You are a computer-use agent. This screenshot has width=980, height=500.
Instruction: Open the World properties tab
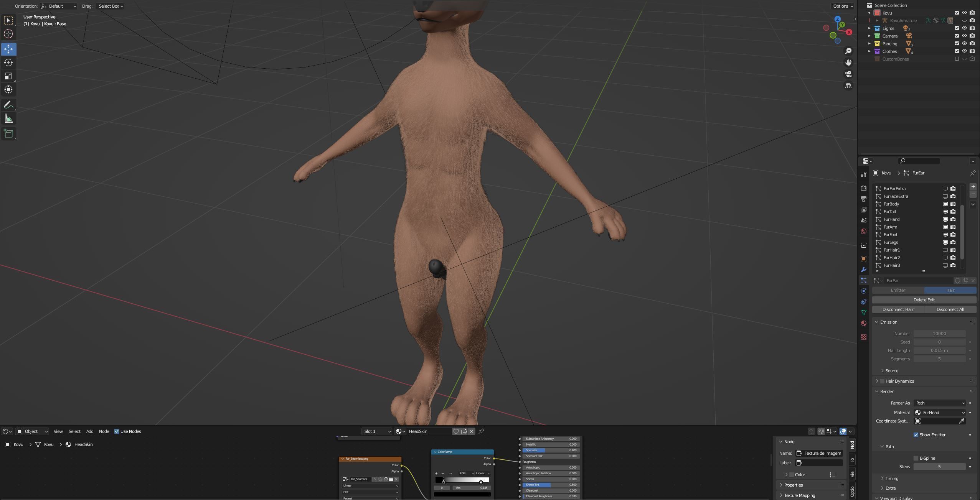click(864, 231)
